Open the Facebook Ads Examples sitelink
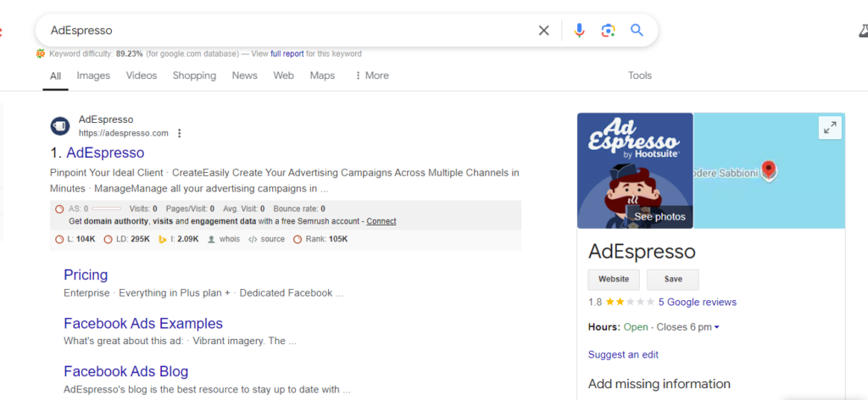Image resolution: width=868 pixels, height=400 pixels. (x=143, y=323)
